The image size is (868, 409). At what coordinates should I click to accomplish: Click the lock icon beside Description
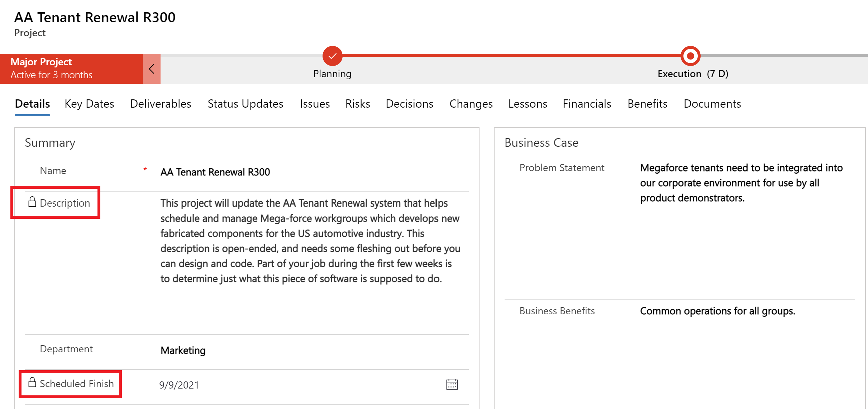coord(32,202)
